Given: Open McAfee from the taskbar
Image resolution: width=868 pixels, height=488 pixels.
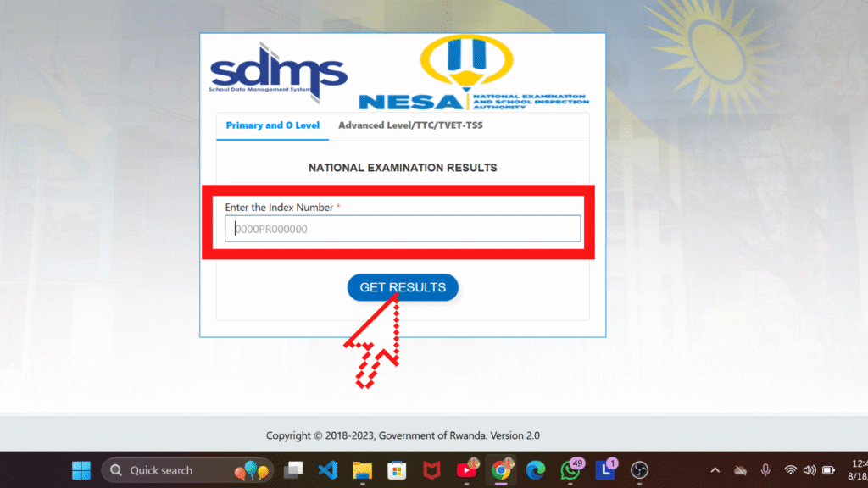Looking at the screenshot, I should (431, 470).
